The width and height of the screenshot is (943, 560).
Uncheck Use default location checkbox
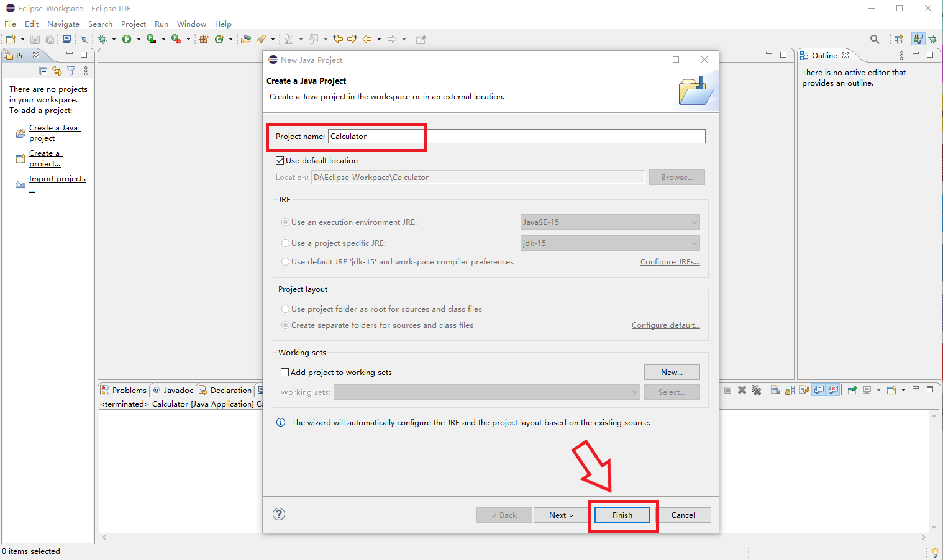pyautogui.click(x=280, y=161)
